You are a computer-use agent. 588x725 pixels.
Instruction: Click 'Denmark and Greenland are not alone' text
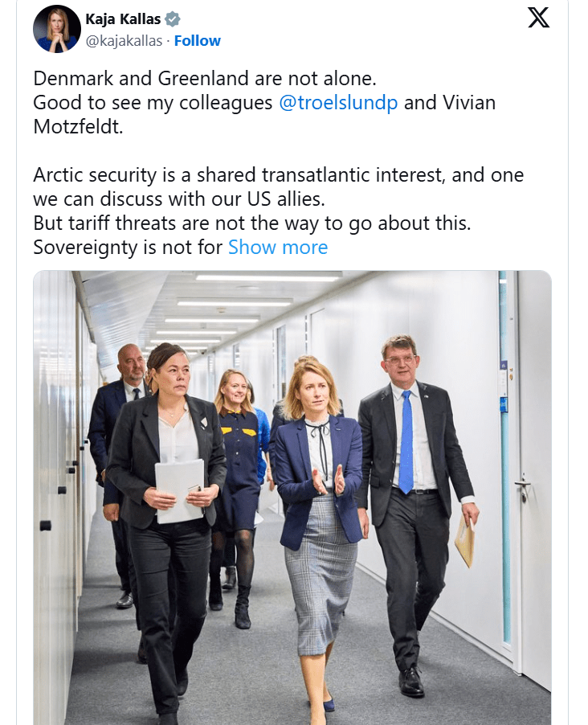[205, 80]
